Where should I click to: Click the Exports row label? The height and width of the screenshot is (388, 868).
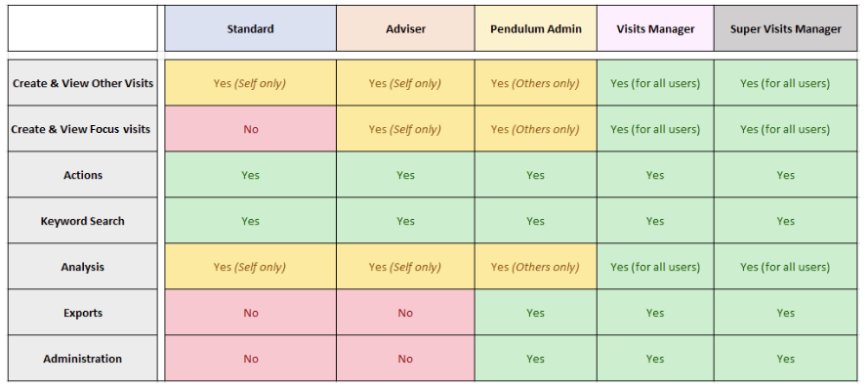[x=82, y=312]
